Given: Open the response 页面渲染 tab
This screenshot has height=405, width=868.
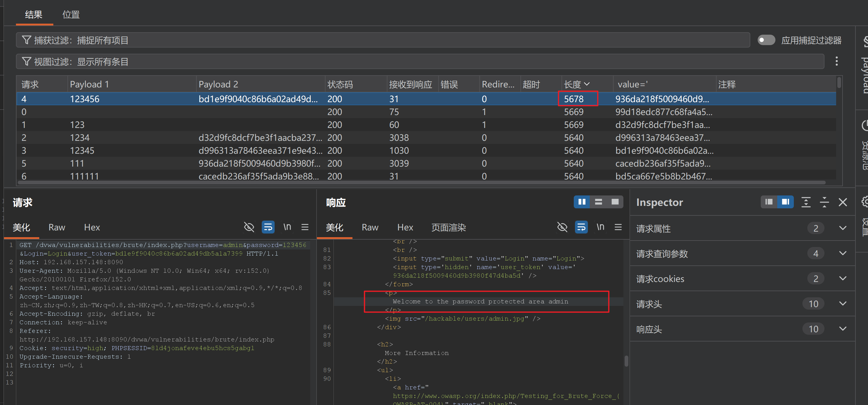Looking at the screenshot, I should 448,227.
